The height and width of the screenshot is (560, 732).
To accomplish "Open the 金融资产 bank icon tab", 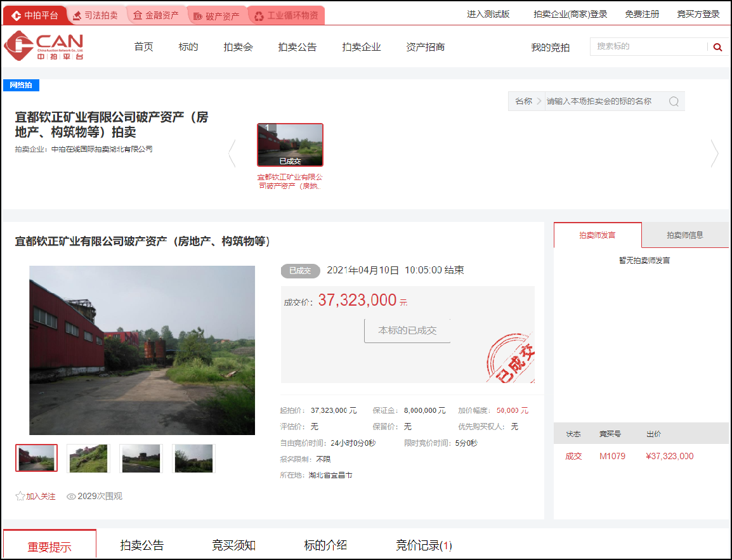I will 157,15.
